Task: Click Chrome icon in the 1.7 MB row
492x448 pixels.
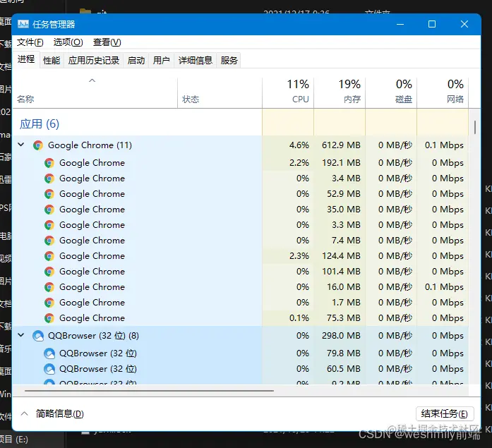Action: click(49, 303)
